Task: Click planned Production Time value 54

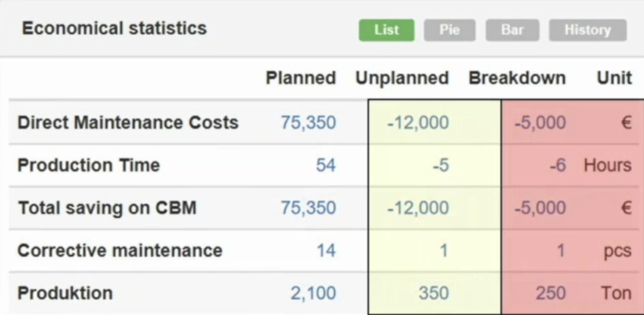Action: click(325, 165)
